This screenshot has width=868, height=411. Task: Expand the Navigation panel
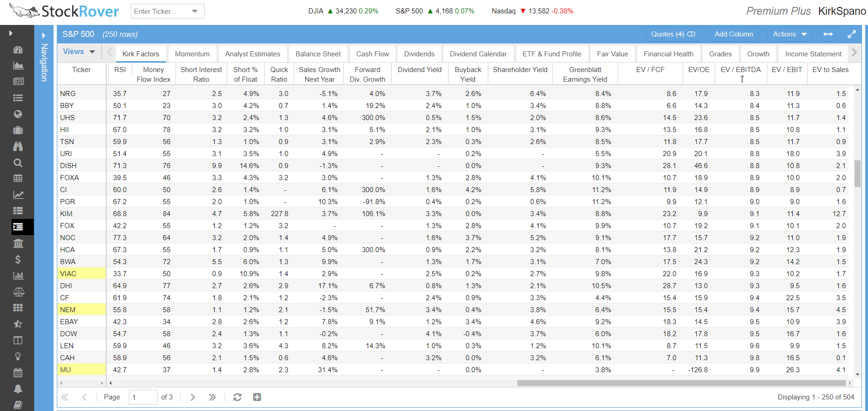44,36
